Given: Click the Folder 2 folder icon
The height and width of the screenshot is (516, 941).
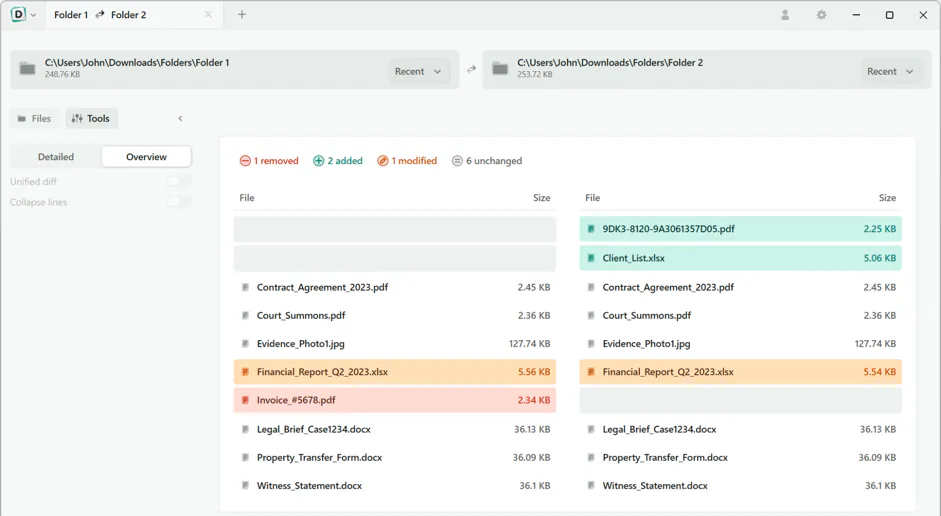Looking at the screenshot, I should tap(501, 68).
